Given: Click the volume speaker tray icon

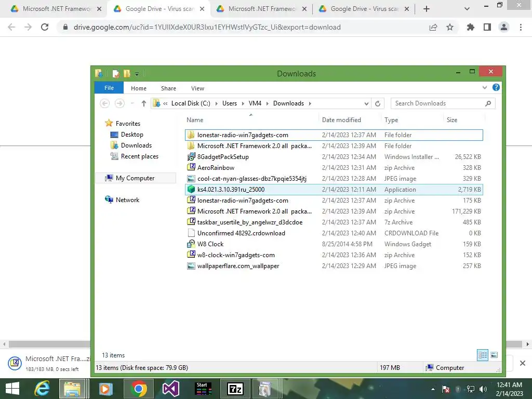Looking at the screenshot, I should click(x=483, y=389).
